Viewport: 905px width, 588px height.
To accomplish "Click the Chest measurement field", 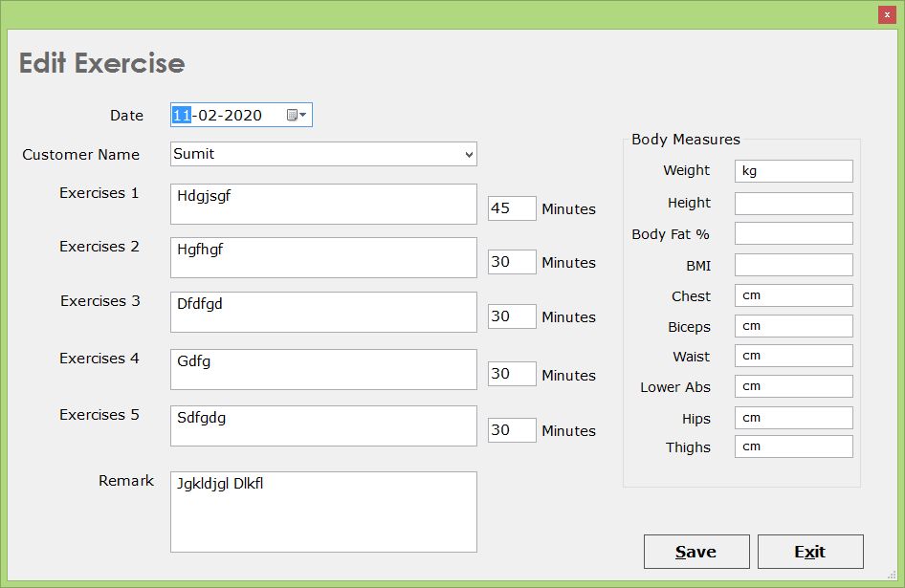I will 794,295.
